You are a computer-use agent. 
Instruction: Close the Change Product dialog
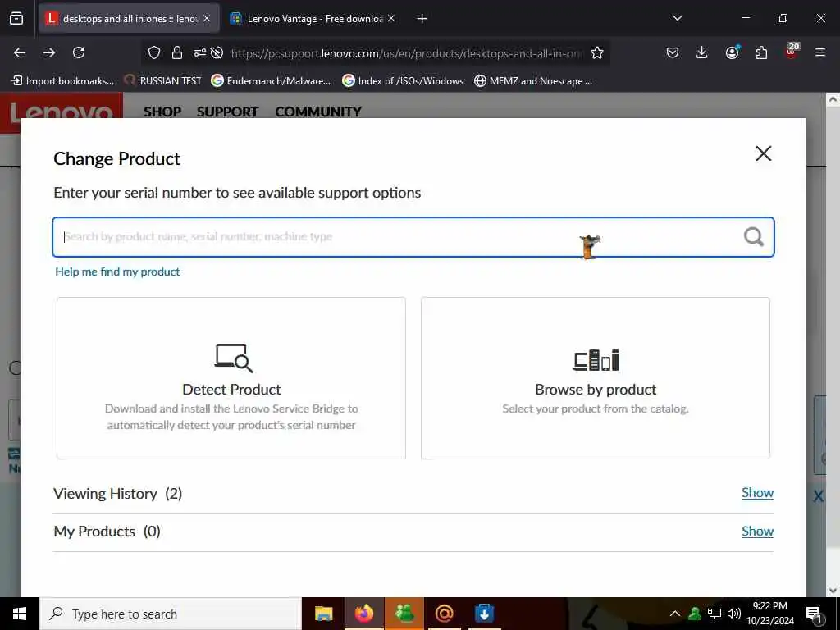764,153
